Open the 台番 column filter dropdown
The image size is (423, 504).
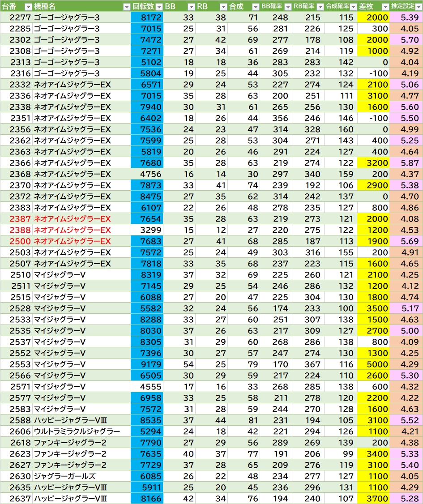coord(28,7)
